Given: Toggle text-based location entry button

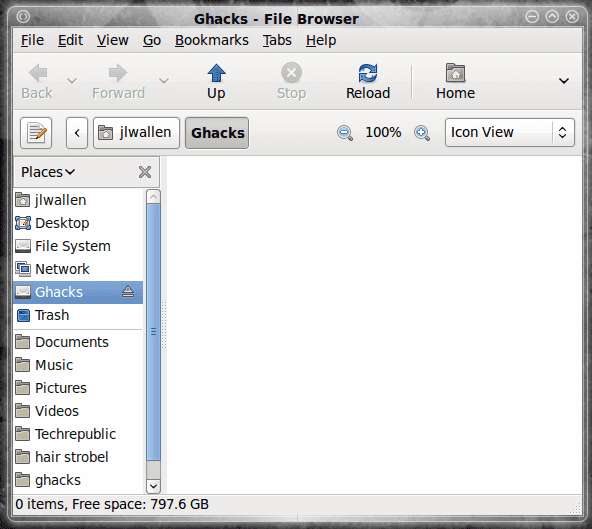Looking at the screenshot, I should [x=36, y=133].
